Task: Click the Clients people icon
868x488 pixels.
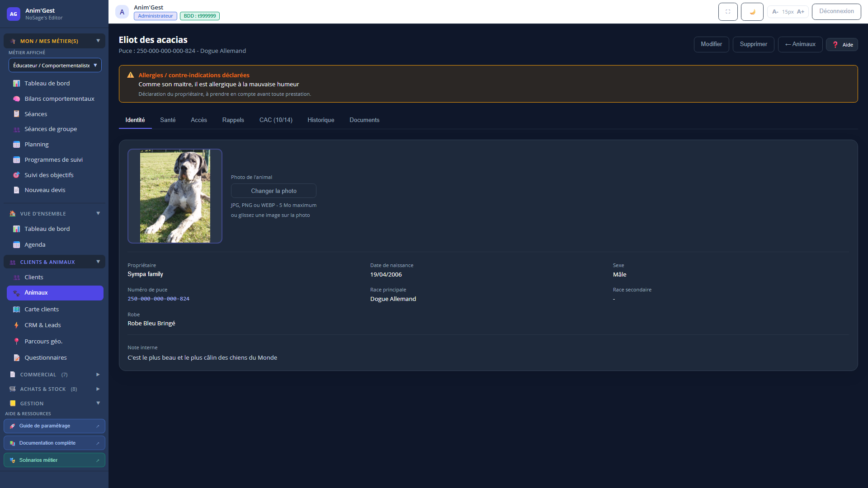Action: coord(16,277)
